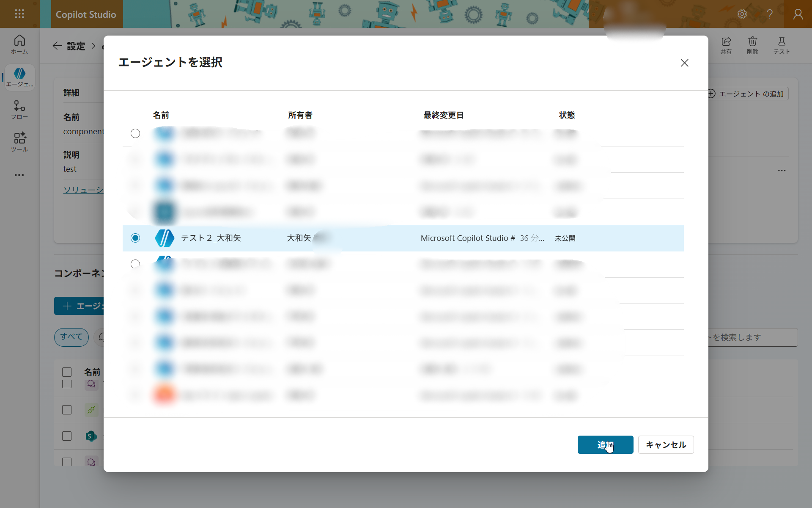Open the ソリューション link
The width and height of the screenshot is (812, 508).
tap(83, 190)
